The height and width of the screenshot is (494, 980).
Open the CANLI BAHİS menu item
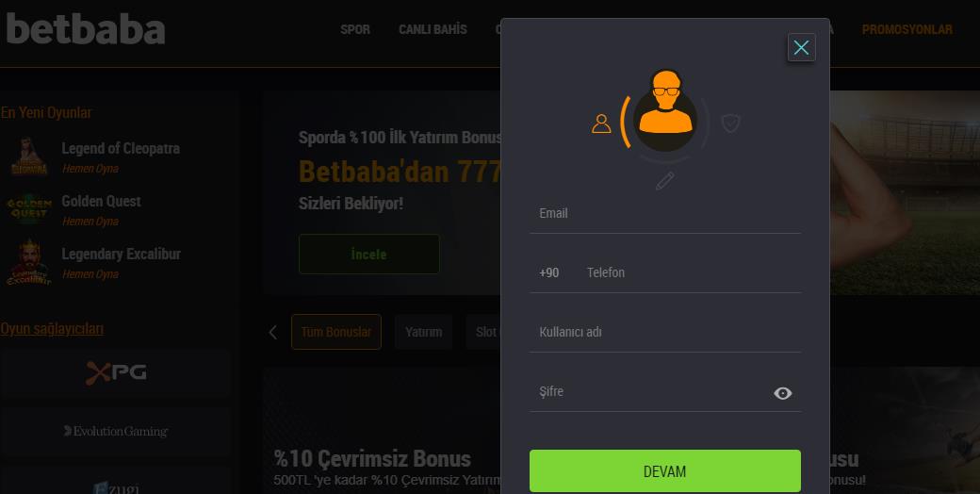click(433, 29)
